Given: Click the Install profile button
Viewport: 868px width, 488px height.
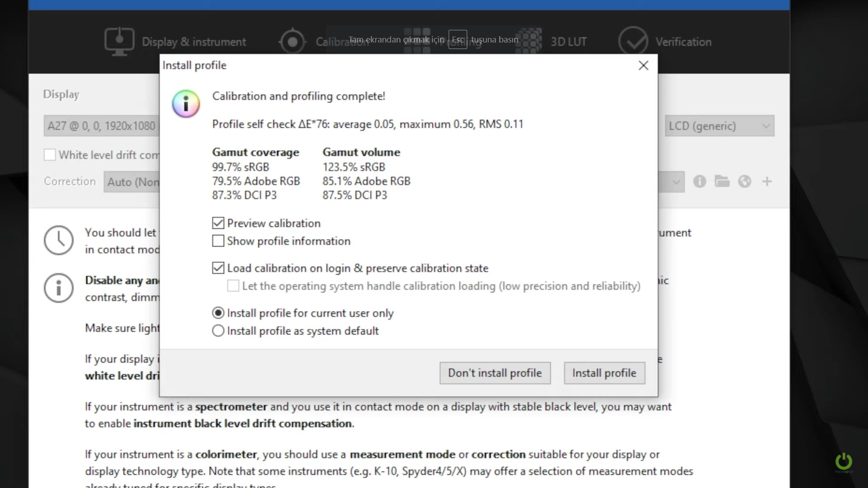Looking at the screenshot, I should click(604, 373).
